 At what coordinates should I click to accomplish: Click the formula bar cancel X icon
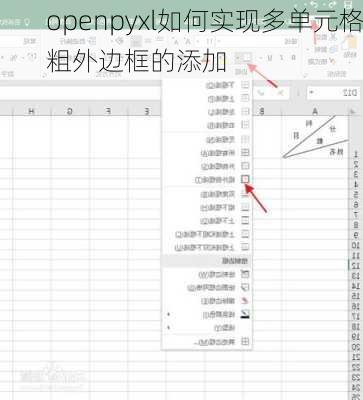[281, 93]
